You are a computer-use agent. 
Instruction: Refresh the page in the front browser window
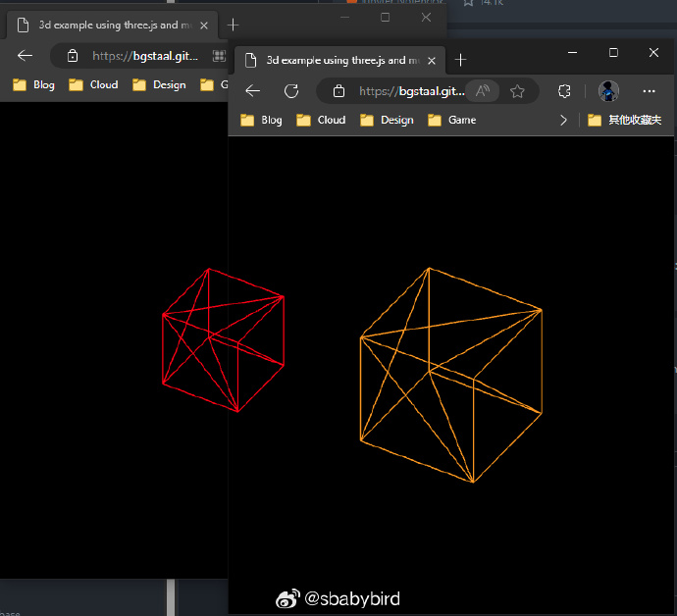[290, 91]
